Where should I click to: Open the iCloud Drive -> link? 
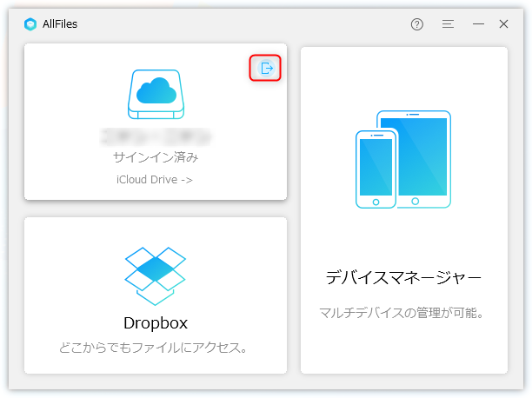point(155,180)
